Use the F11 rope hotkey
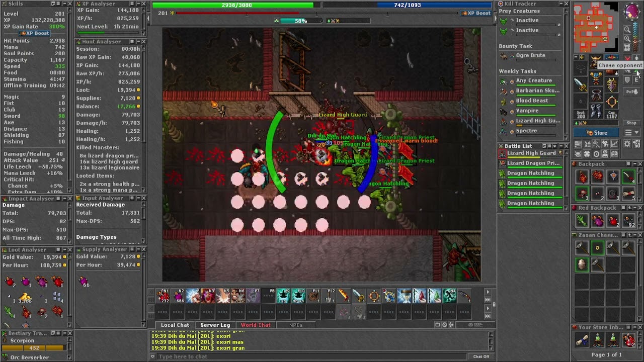The image size is (644, 362). pos(313,296)
